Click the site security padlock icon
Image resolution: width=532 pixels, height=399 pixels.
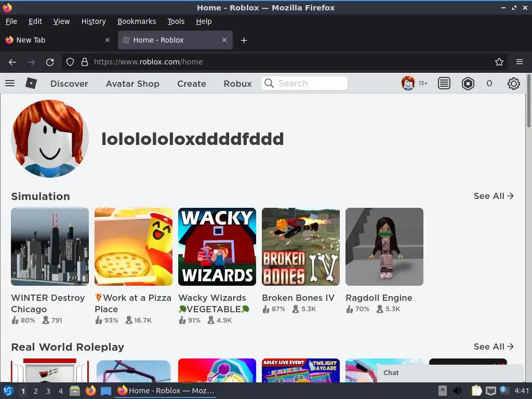click(x=85, y=62)
